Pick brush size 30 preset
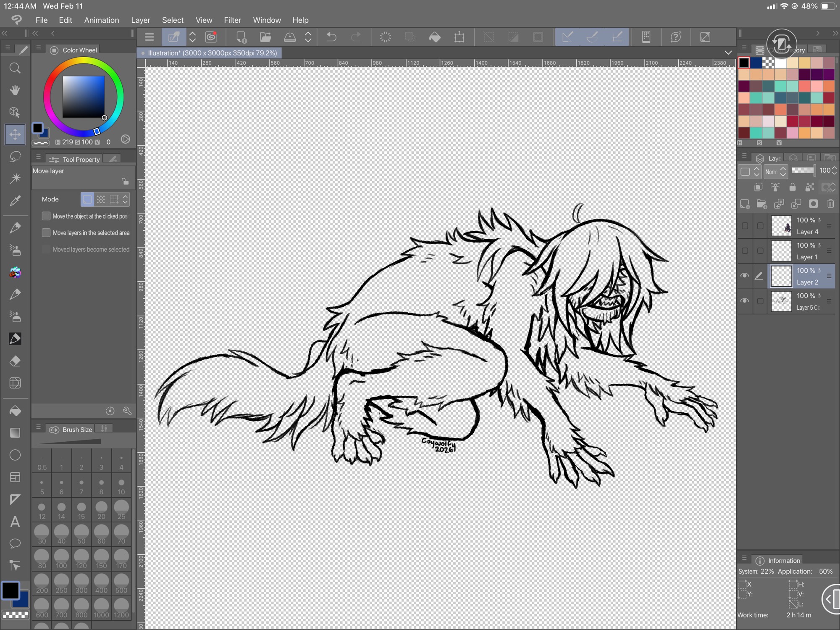 coord(42,534)
